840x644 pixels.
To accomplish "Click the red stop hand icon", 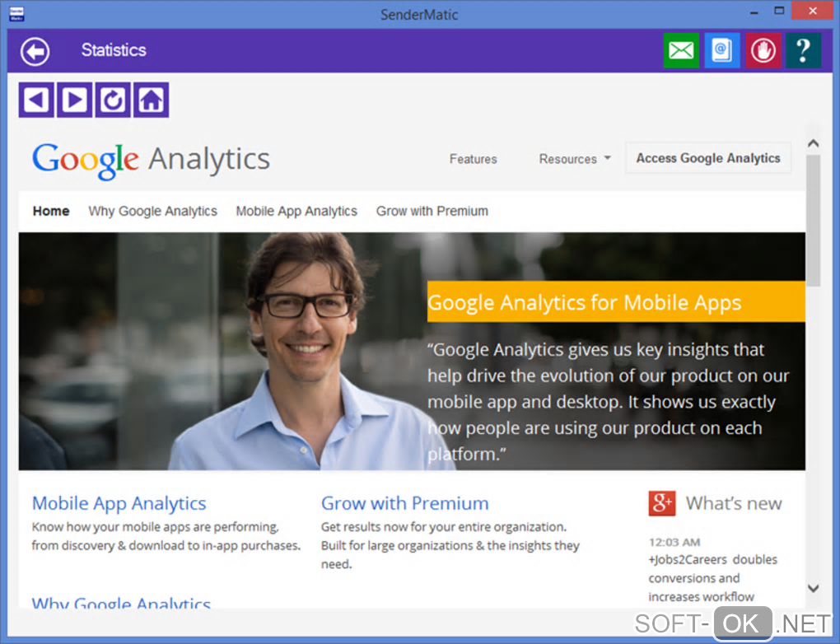I will pos(763,51).
